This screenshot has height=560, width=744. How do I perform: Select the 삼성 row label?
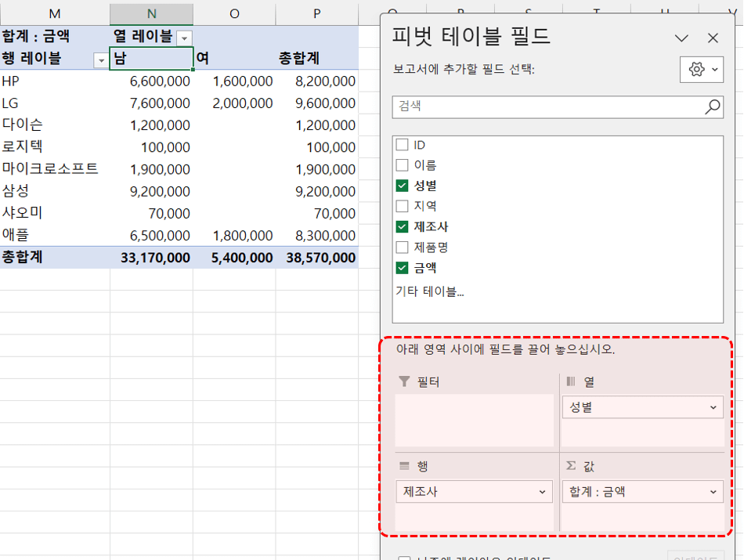(x=55, y=191)
